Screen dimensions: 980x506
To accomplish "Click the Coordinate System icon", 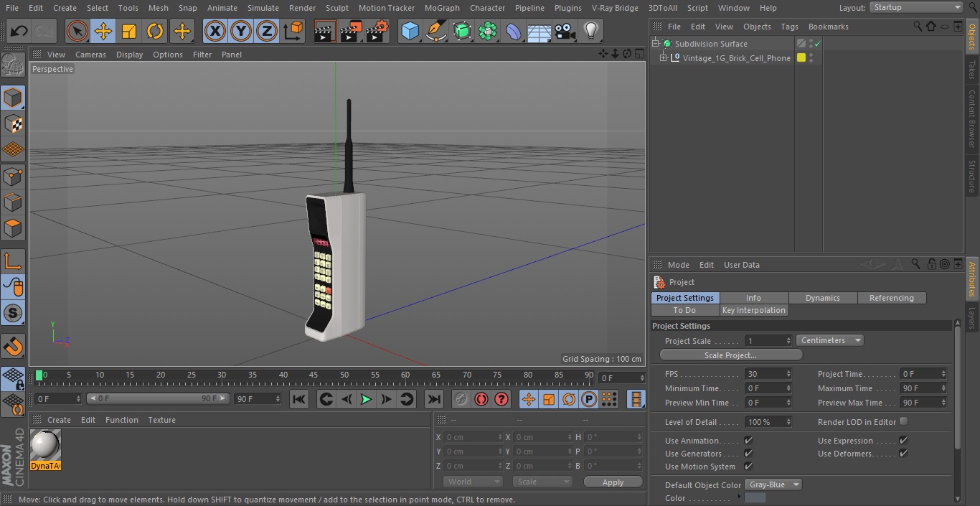I will (x=293, y=31).
